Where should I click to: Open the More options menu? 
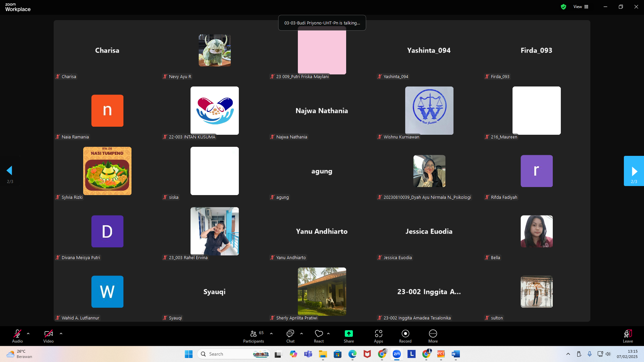click(x=433, y=336)
